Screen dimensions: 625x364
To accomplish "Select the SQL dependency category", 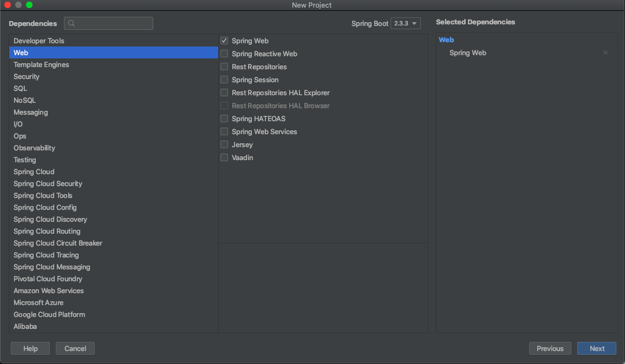I will [20, 88].
